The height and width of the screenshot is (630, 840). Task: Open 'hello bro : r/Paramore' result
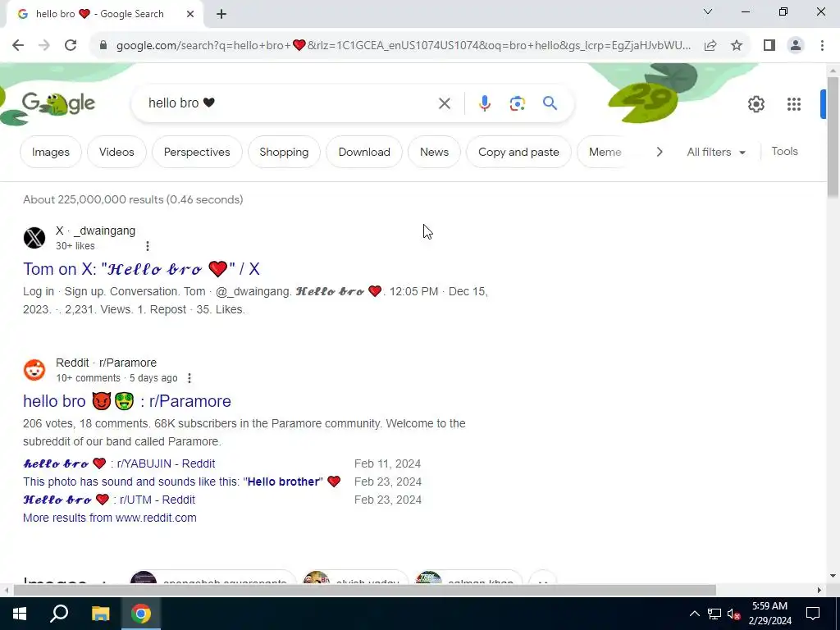point(127,401)
